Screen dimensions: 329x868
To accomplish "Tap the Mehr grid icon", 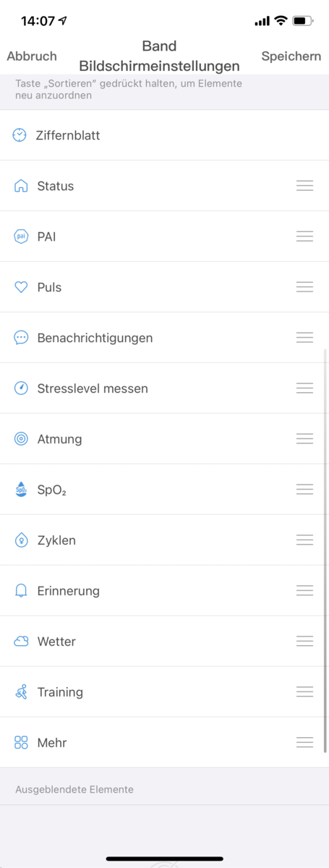I will coord(22,743).
